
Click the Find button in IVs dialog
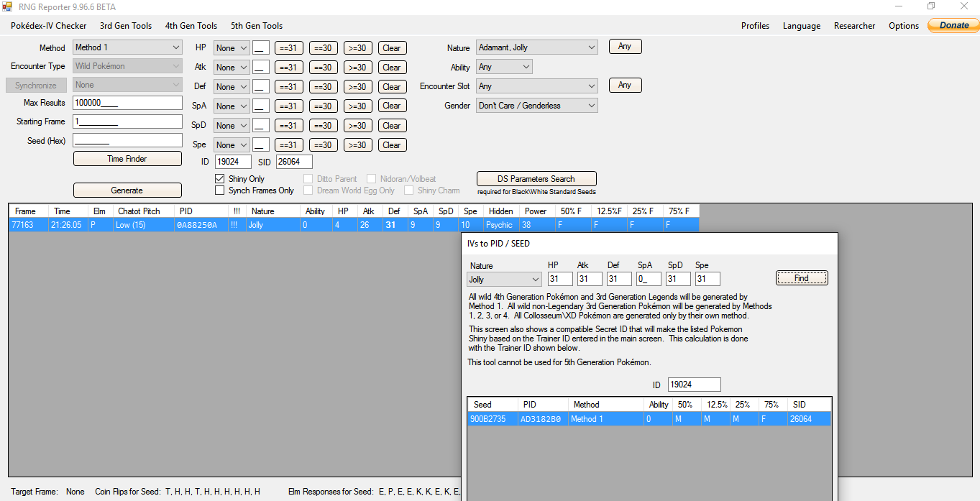click(801, 278)
